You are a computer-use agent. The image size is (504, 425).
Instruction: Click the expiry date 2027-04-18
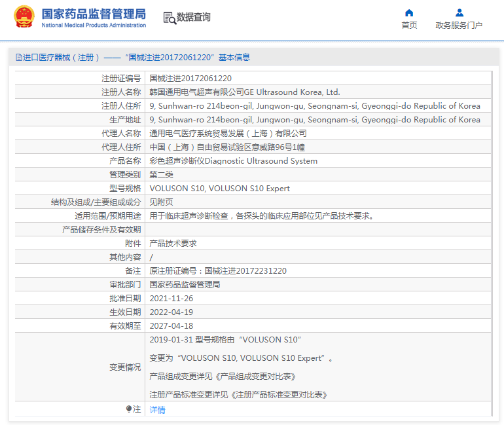tap(171, 326)
